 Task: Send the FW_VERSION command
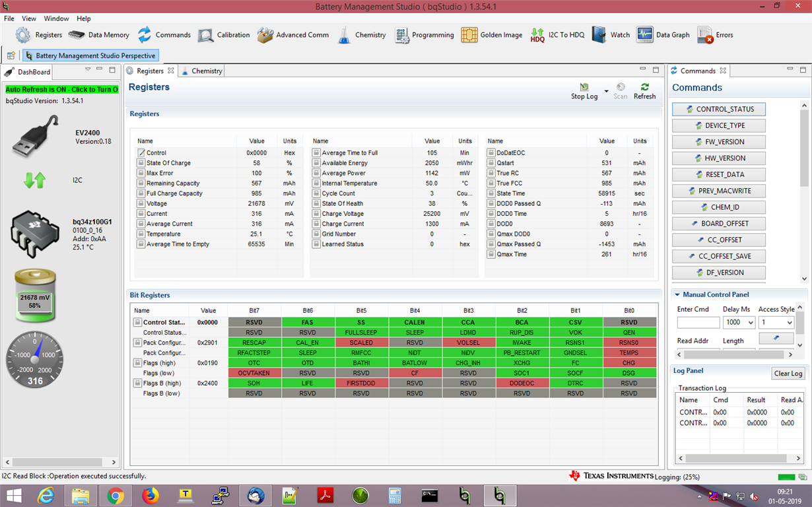click(x=718, y=142)
